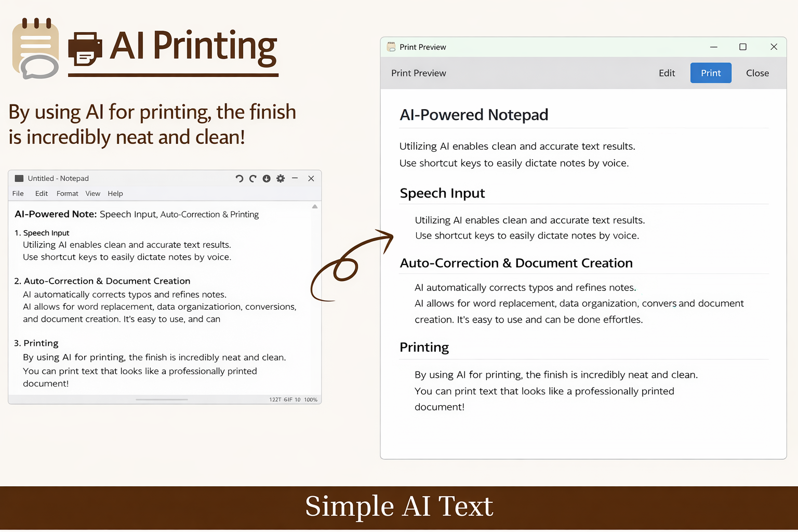798x532 pixels.
Task: Open the Help menu
Action: 115,193
